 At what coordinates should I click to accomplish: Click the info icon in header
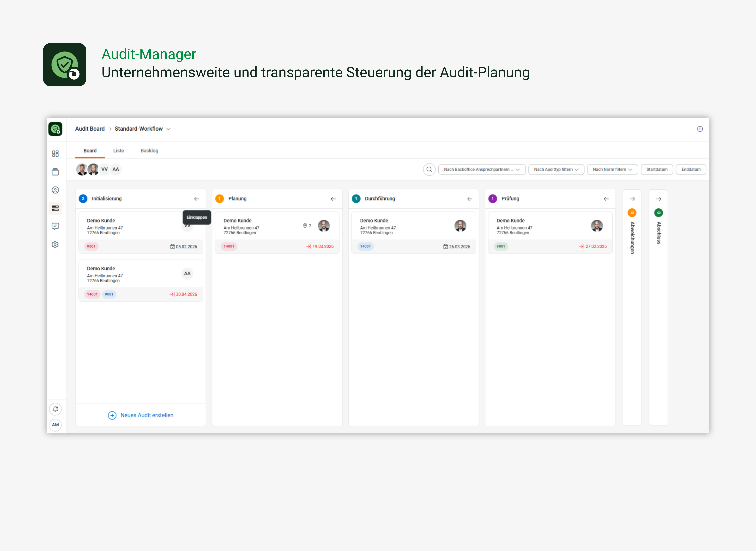700,129
